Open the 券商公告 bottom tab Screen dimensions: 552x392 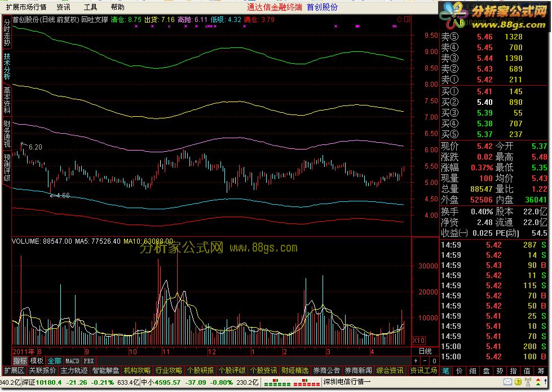click(x=326, y=371)
